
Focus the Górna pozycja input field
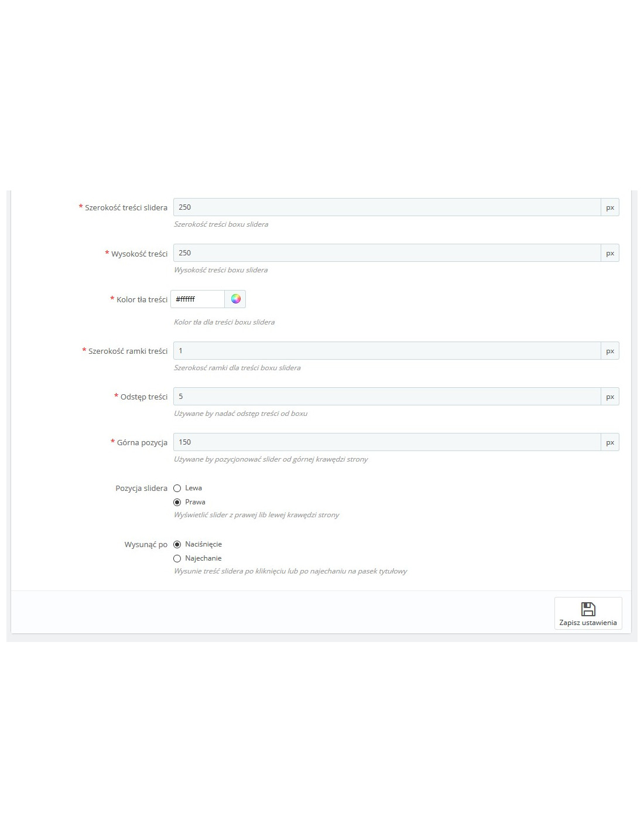[x=387, y=442]
